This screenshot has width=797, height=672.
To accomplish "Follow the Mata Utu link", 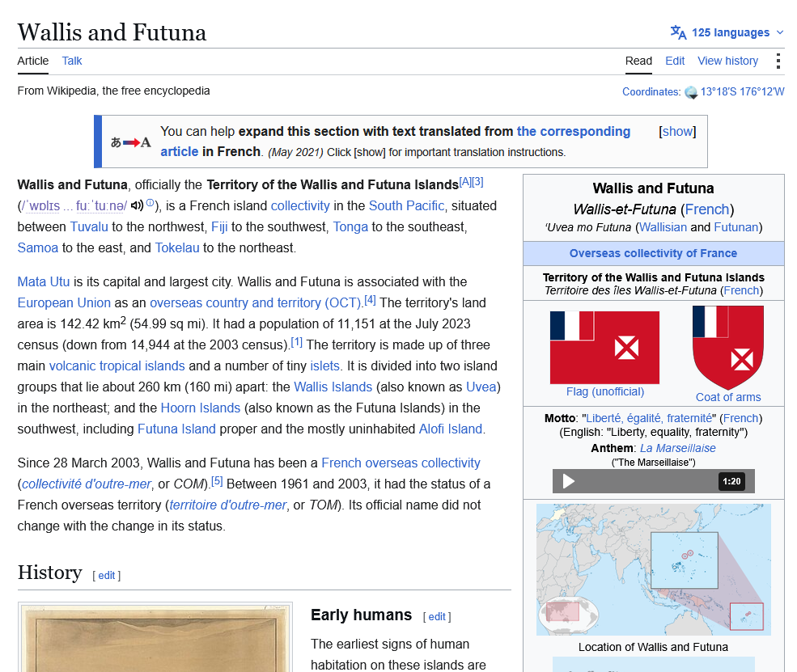I will 43,282.
